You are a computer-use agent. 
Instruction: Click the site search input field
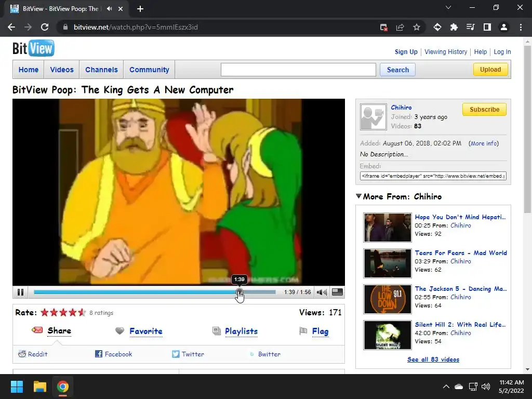[298, 70]
